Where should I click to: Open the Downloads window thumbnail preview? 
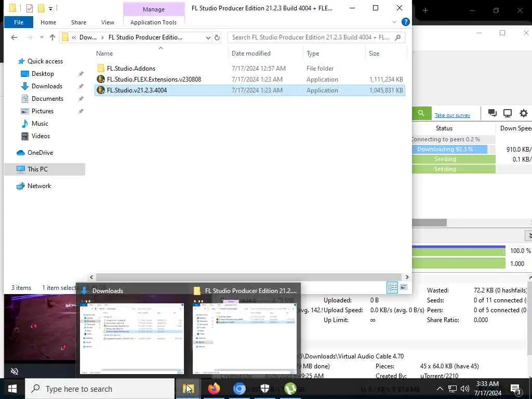132,338
